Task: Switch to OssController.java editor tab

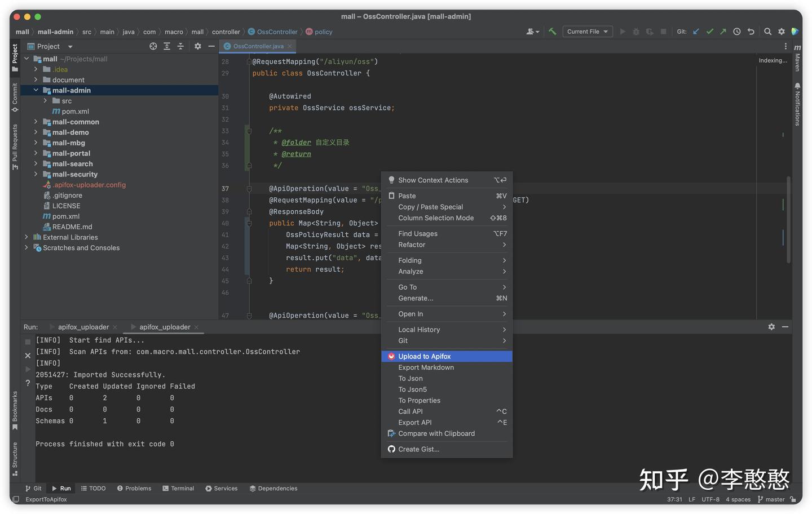Action: click(x=258, y=46)
